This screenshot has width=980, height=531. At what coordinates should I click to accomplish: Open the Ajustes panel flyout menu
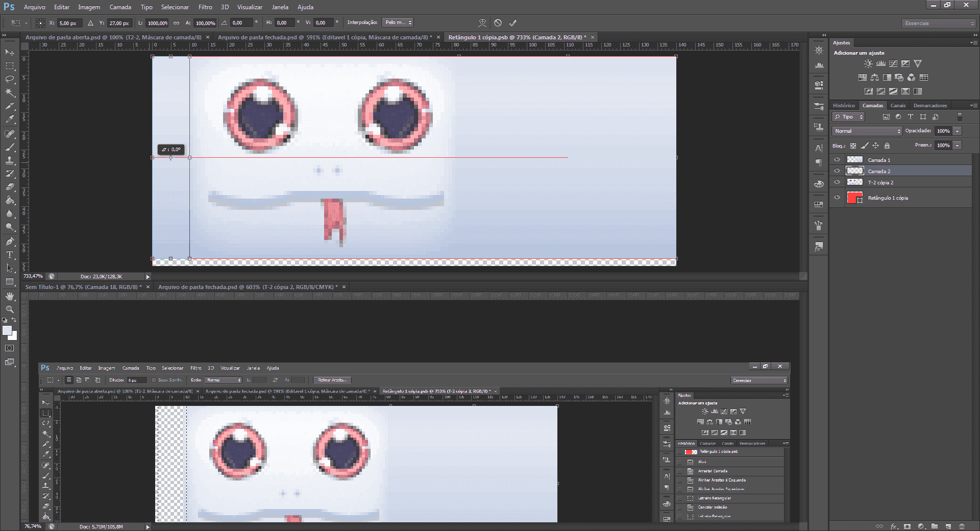pyautogui.click(x=974, y=43)
